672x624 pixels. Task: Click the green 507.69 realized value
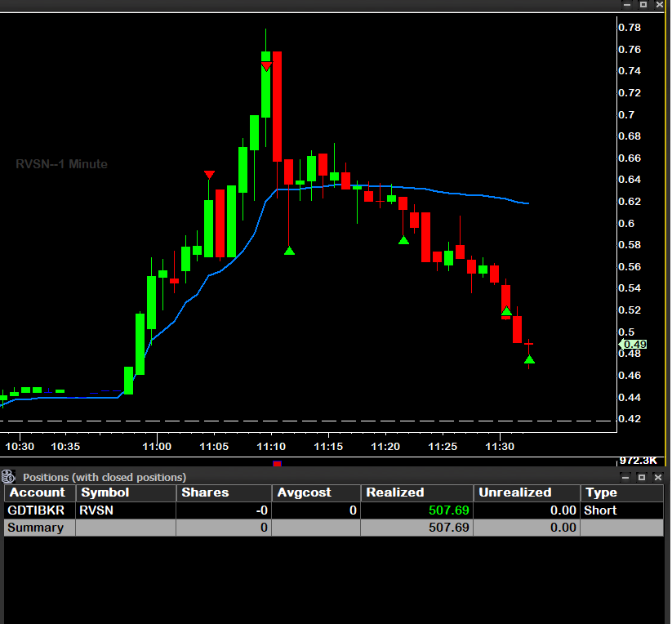449,510
